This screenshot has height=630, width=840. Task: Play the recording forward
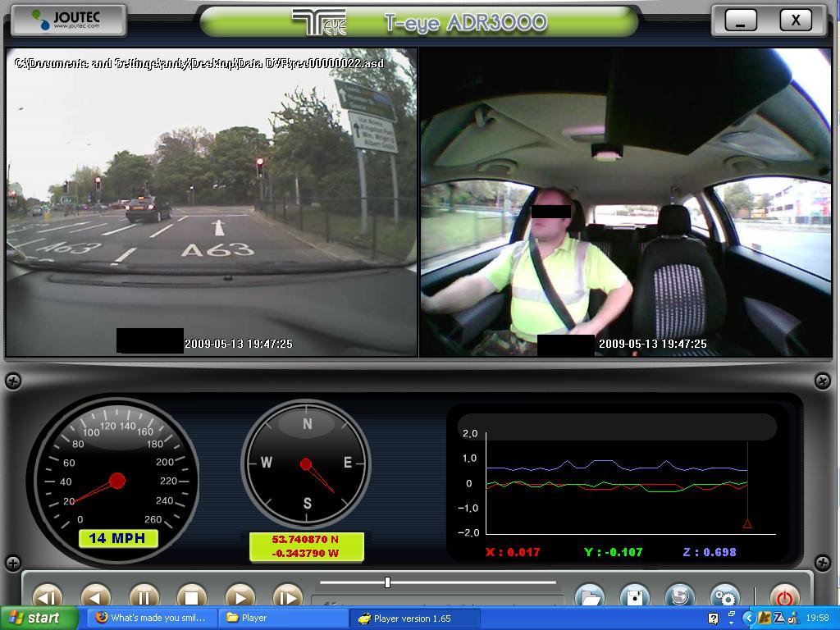240,597
